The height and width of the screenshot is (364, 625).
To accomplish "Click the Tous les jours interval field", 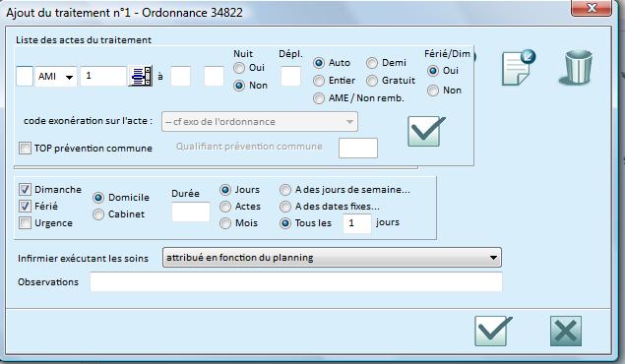I will [x=357, y=223].
